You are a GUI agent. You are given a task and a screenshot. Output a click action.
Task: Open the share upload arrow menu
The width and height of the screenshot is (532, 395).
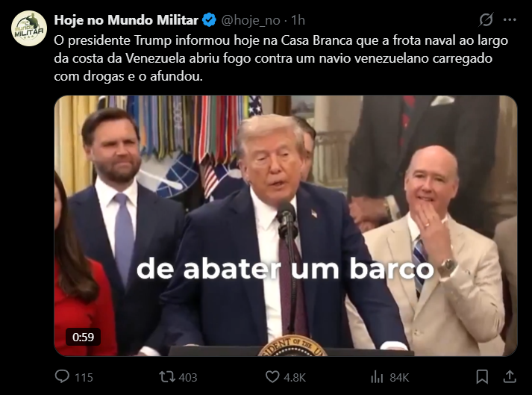point(510,376)
